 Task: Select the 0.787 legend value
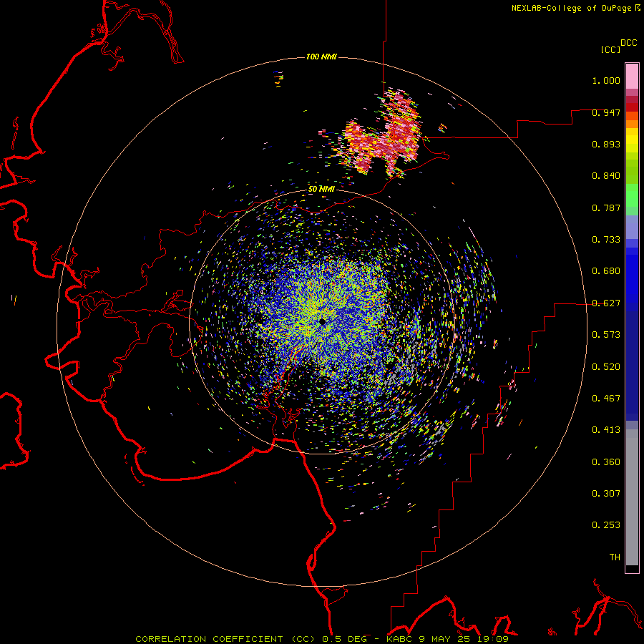[x=606, y=208]
